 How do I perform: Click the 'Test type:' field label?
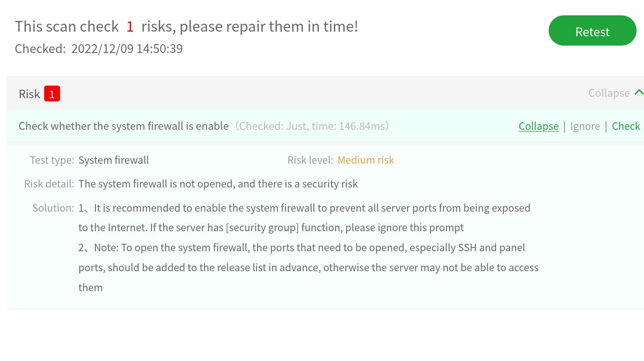click(52, 160)
